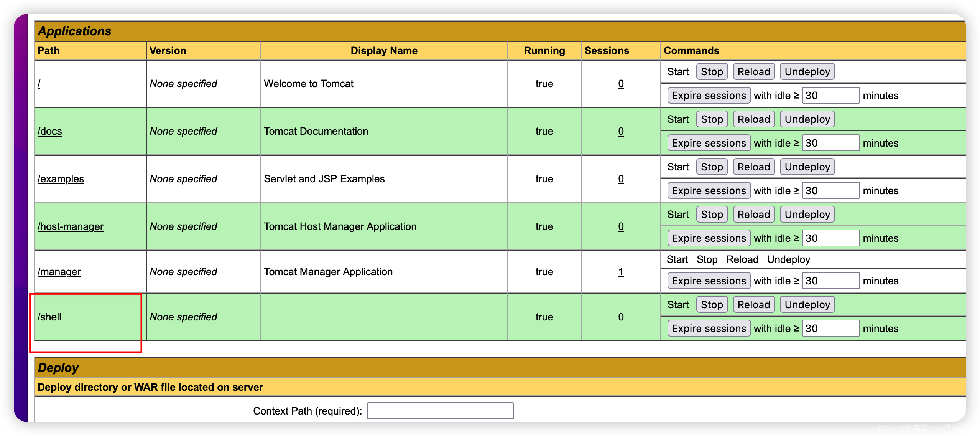Click idle minutes field for /host-manager
The height and width of the screenshot is (436, 980).
[830, 238]
